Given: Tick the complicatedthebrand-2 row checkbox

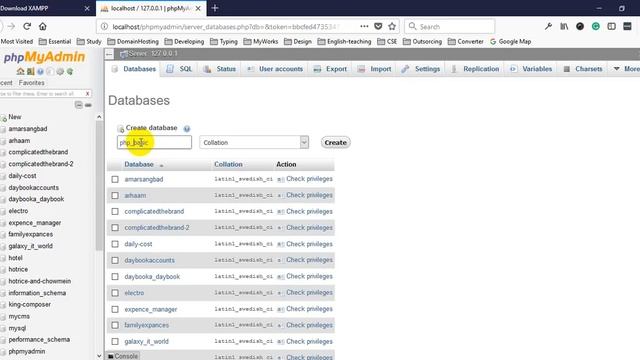Looking at the screenshot, I should click(115, 228).
